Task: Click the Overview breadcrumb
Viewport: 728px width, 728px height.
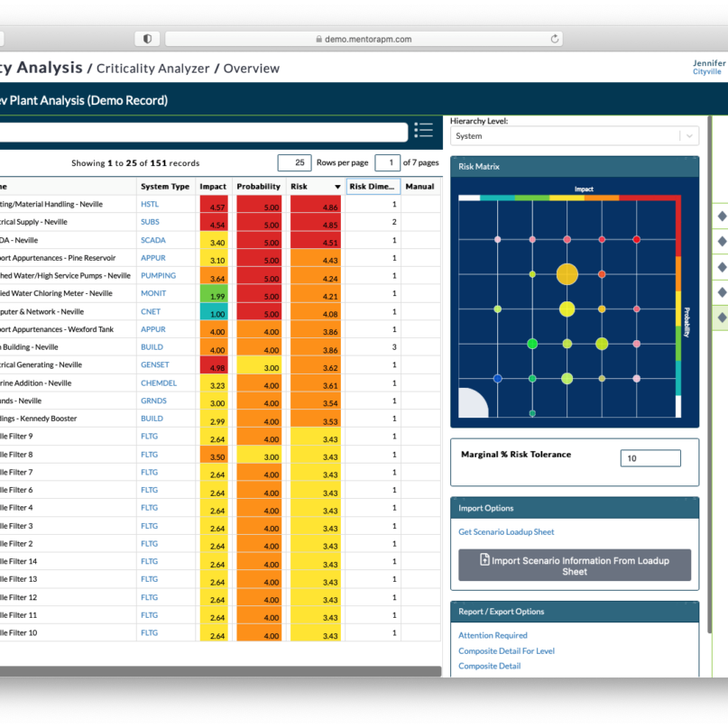Action: click(x=252, y=69)
